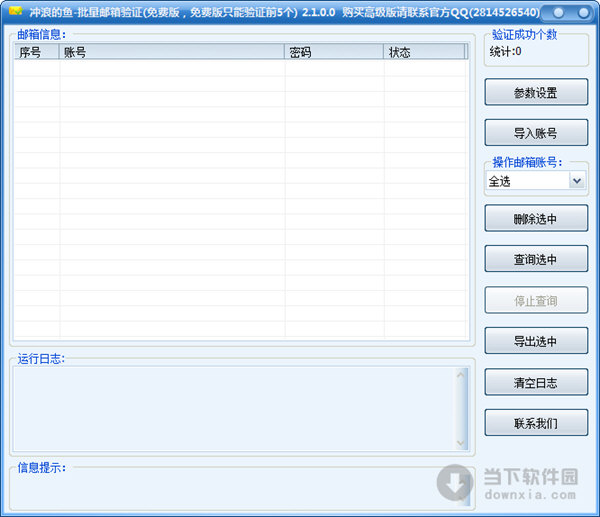
Task: Open 联系我们 contact button
Action: [x=536, y=423]
